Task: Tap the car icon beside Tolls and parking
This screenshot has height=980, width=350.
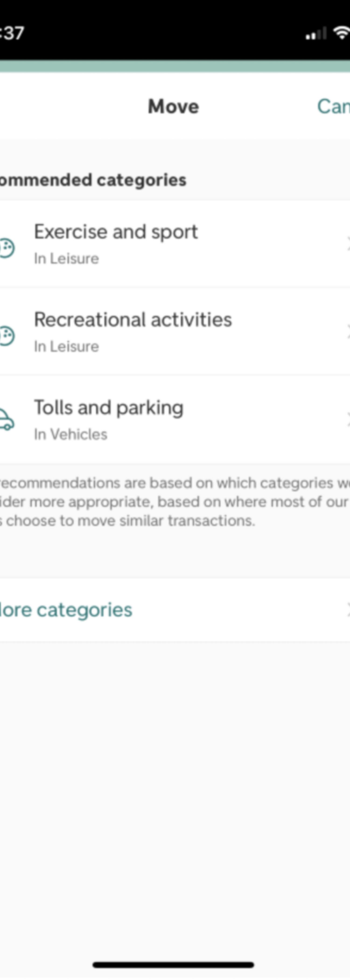Action: pyautogui.click(x=7, y=420)
